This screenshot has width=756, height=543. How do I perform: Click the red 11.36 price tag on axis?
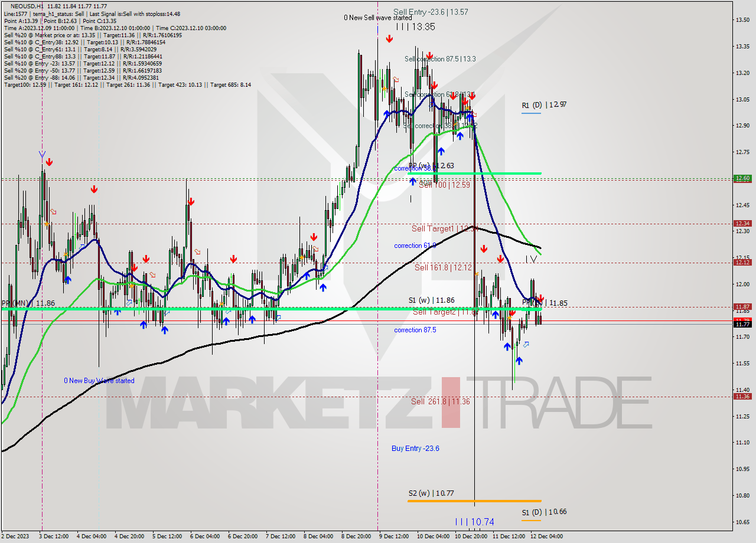point(742,397)
